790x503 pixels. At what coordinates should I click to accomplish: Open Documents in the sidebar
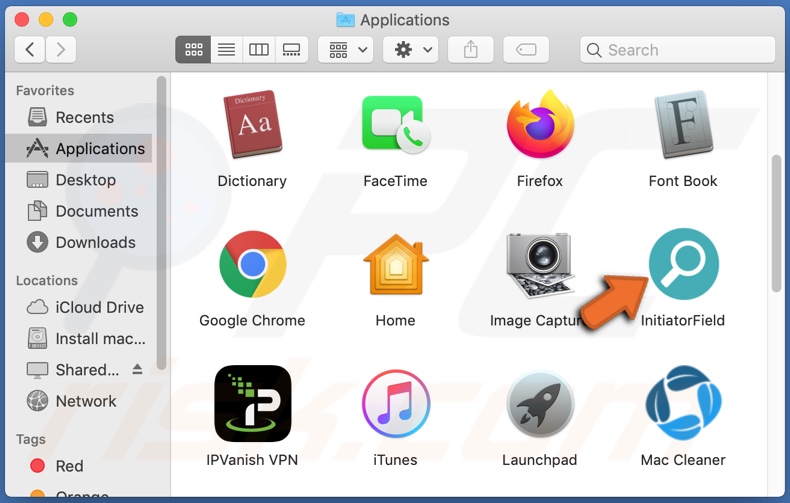click(81, 211)
